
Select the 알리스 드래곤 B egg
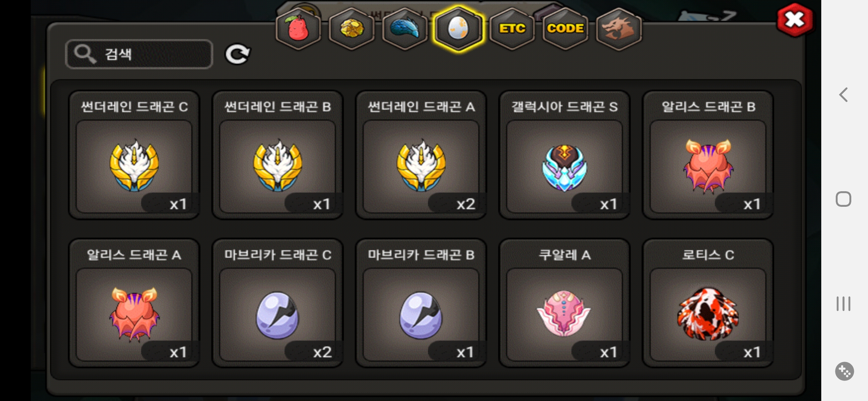(x=708, y=155)
